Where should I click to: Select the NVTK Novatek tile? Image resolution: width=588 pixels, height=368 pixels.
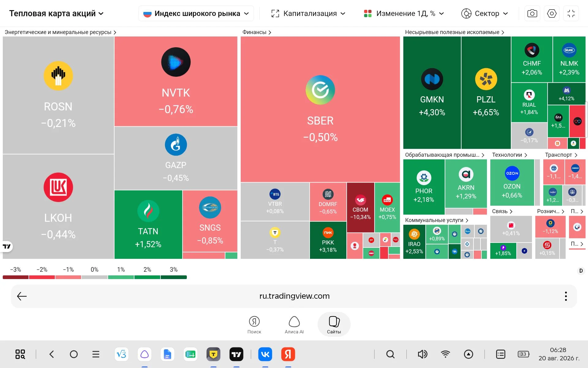coord(176,81)
